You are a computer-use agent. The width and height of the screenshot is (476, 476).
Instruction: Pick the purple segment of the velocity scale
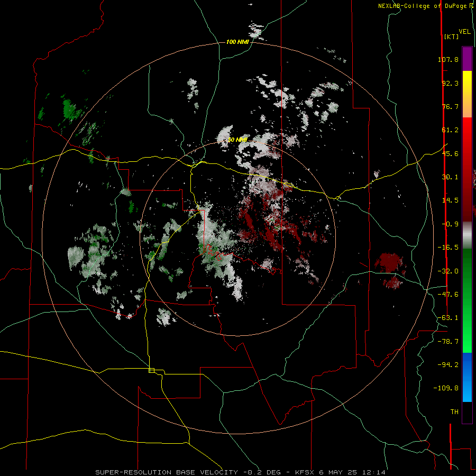pos(467,59)
